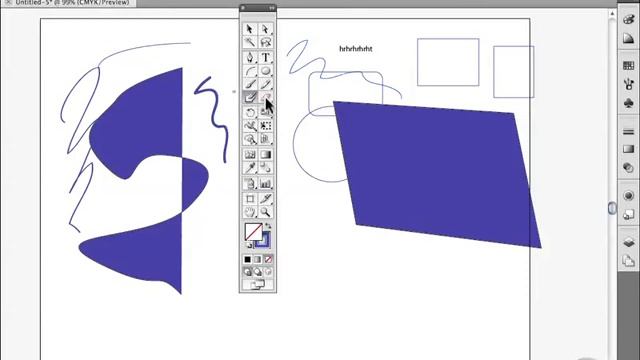
Task: Select the Rotate tool
Action: coord(250,112)
